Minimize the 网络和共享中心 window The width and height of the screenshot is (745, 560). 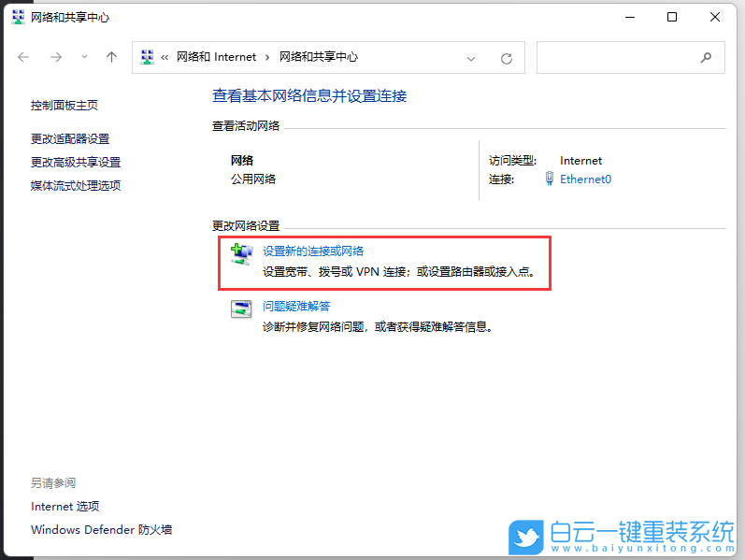(x=630, y=17)
